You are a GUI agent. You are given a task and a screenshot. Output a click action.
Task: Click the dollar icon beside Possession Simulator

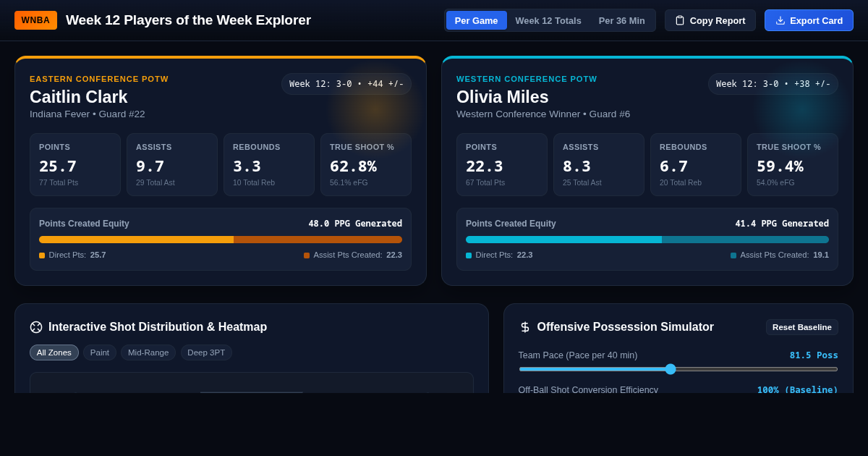[x=525, y=327]
